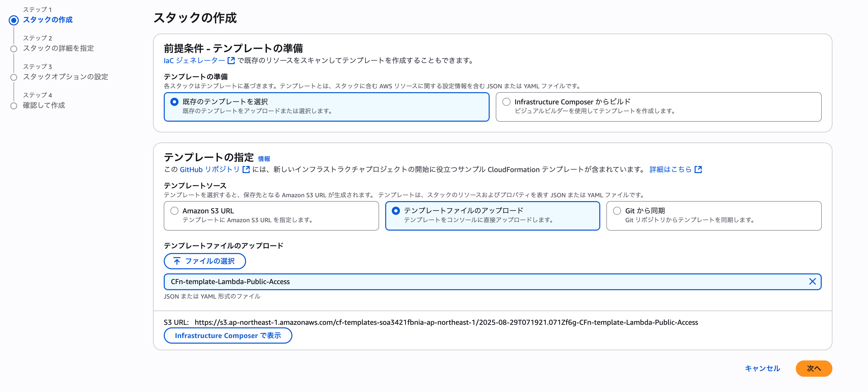Screen dimensions: 868x392
Task: Click external link icon beside GitHub リポジトリ
Action: point(246,169)
